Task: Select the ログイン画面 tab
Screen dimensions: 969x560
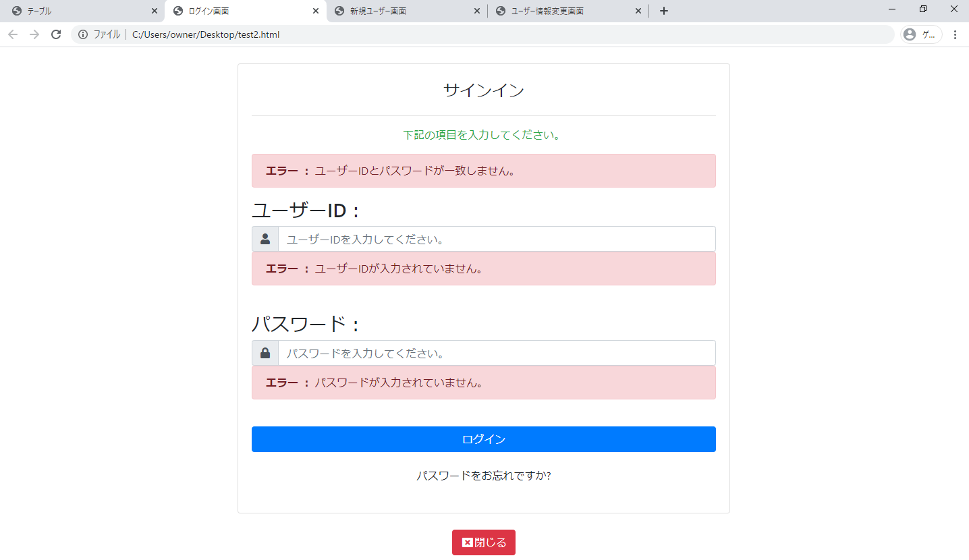Action: (246, 11)
